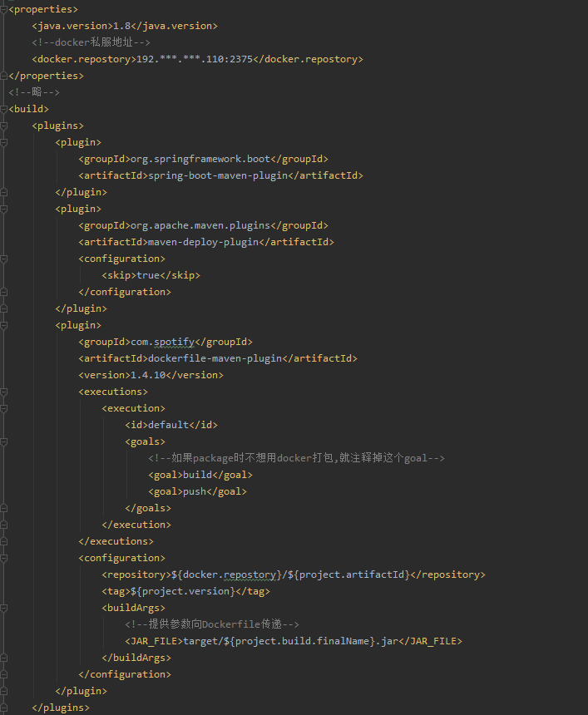Click the java.version 1.8 line
Screen dimensions: 588x715
(x=125, y=26)
